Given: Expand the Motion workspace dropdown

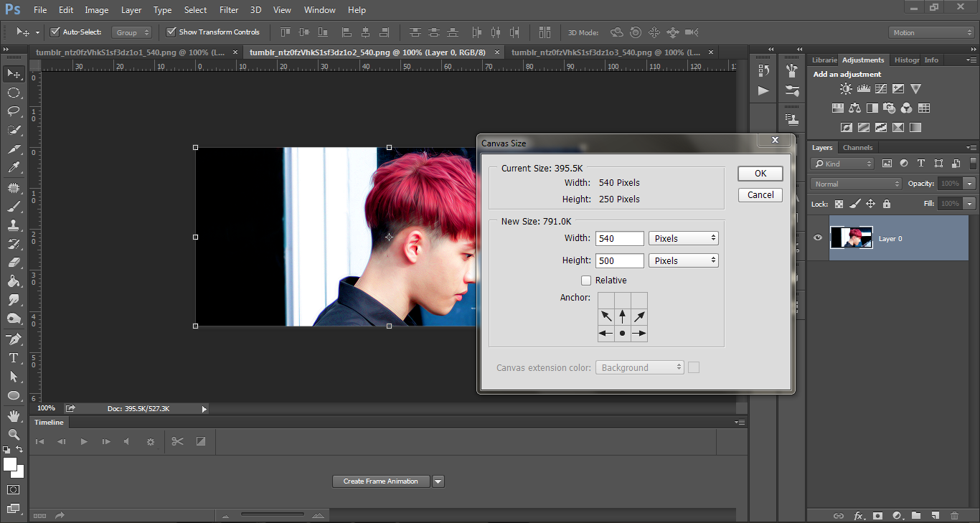Looking at the screenshot, I should pos(931,32).
